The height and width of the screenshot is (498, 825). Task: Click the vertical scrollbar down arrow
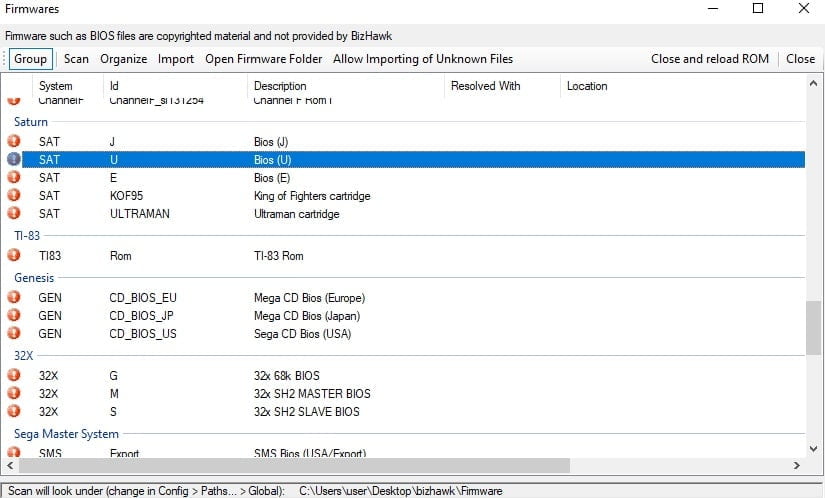813,449
